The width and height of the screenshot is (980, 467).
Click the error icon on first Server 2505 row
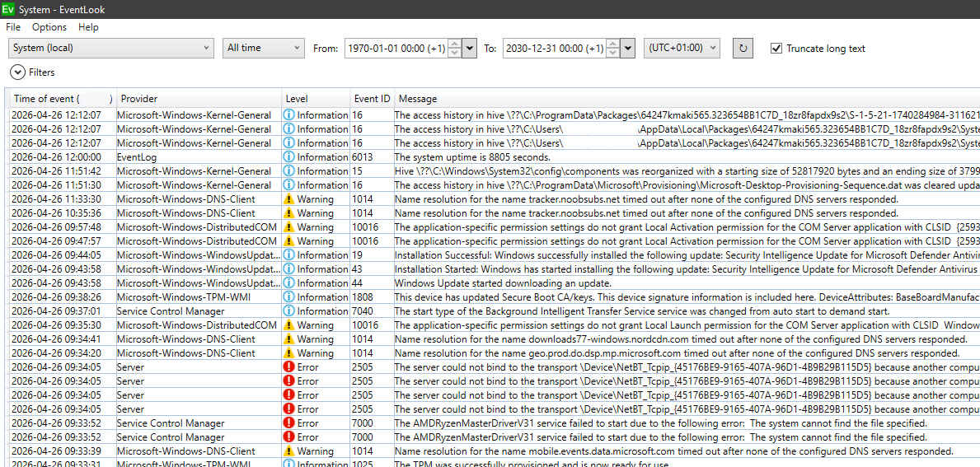tap(288, 367)
